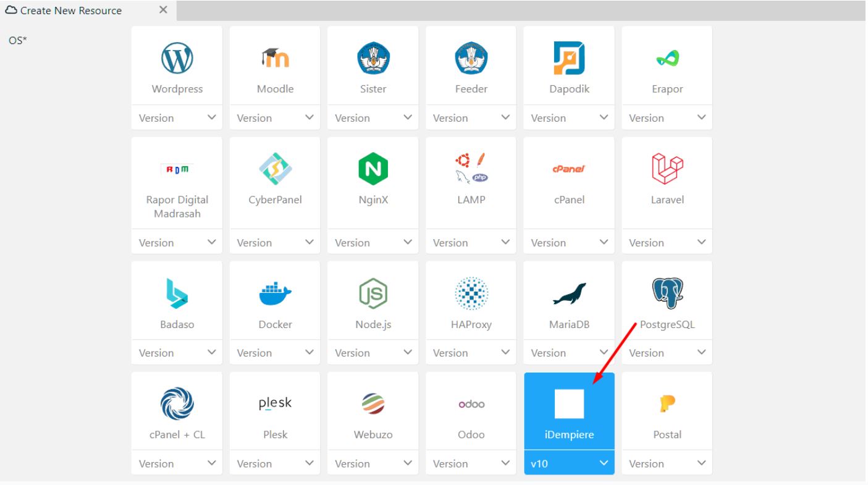
Task: Select the MariaDB seal icon
Action: (569, 294)
